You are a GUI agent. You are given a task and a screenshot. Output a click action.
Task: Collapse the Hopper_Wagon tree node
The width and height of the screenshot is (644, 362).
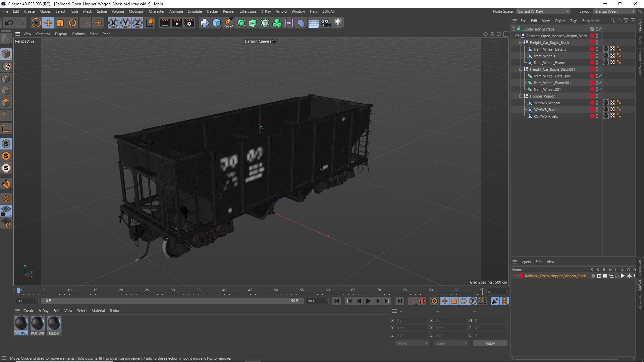521,96
